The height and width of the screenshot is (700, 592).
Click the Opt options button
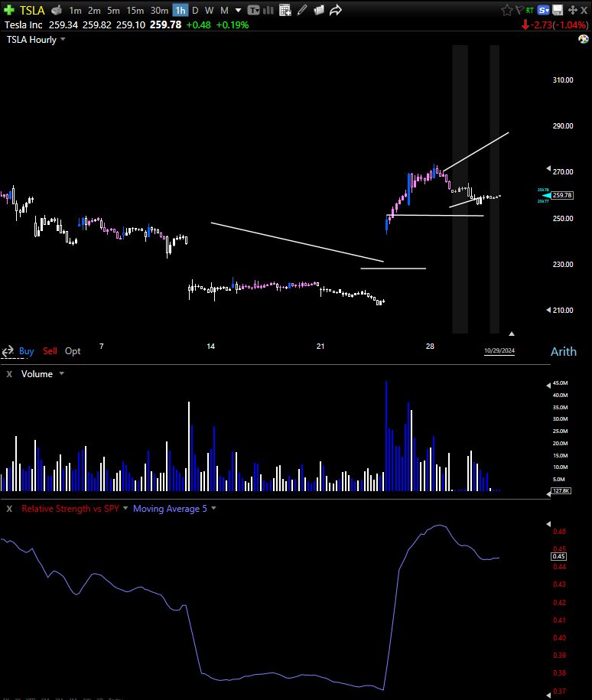point(73,351)
